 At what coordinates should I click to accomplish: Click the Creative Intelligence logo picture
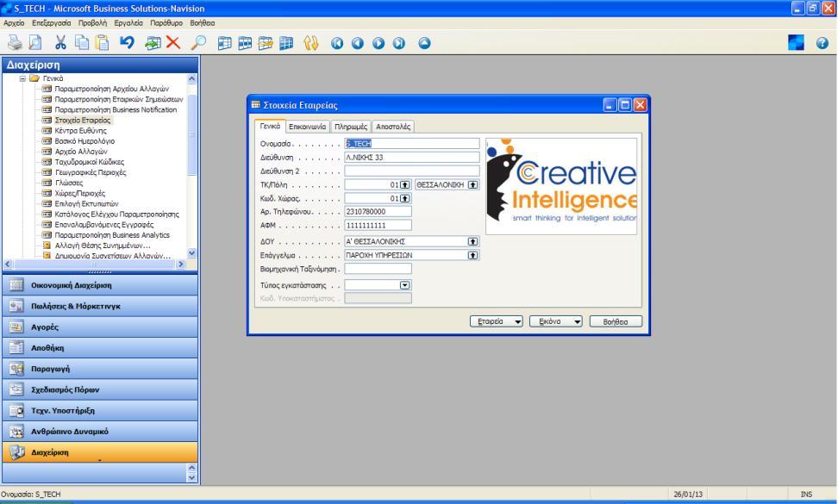tap(561, 186)
